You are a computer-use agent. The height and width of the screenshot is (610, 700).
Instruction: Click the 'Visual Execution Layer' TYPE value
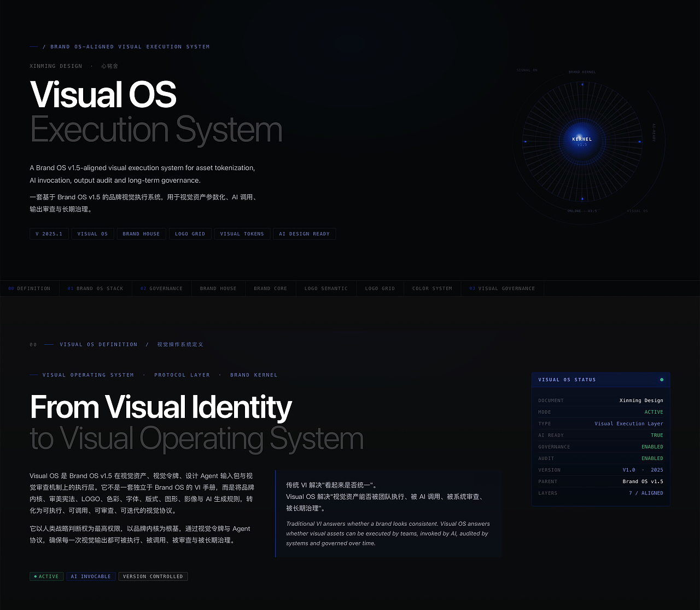628,423
